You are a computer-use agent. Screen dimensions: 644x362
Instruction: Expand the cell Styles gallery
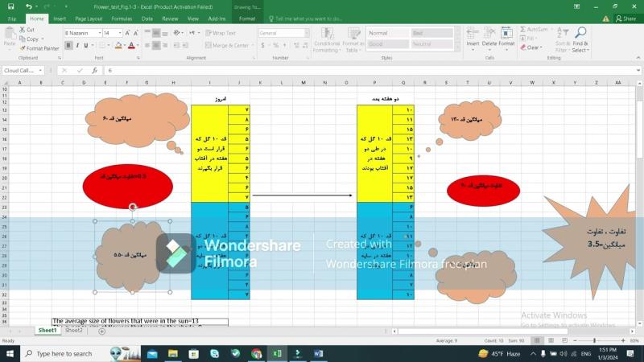[457, 47]
